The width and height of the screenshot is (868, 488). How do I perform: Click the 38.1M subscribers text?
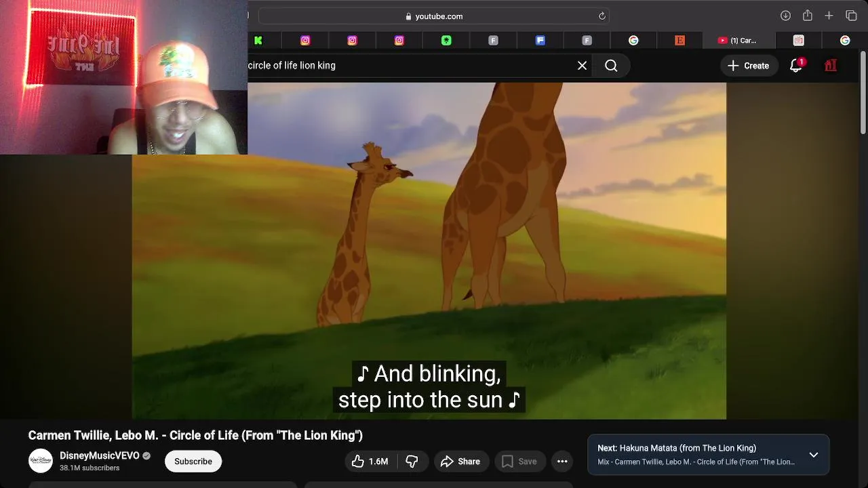90,468
